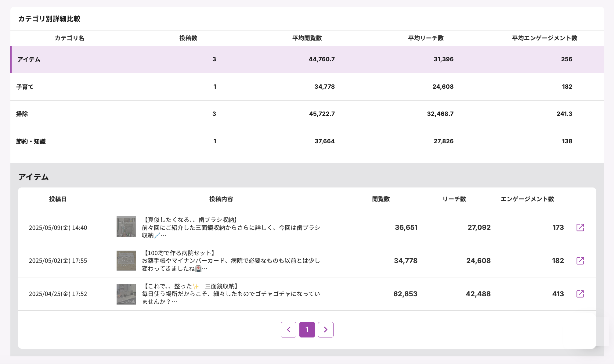This screenshot has width=614, height=364.
Task: Click the 平均エンゲージメント数 column header
Action: pyautogui.click(x=544, y=38)
